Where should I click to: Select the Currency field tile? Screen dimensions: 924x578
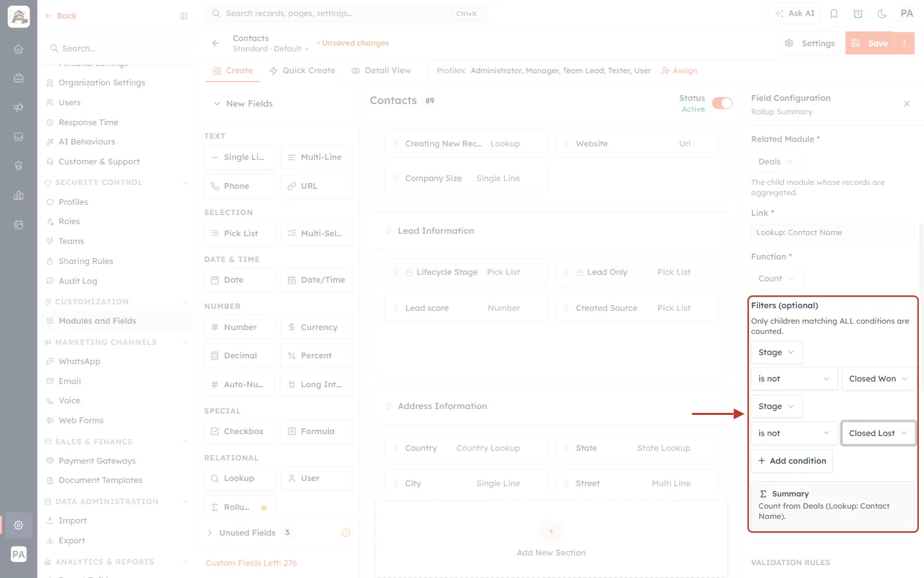[316, 328]
